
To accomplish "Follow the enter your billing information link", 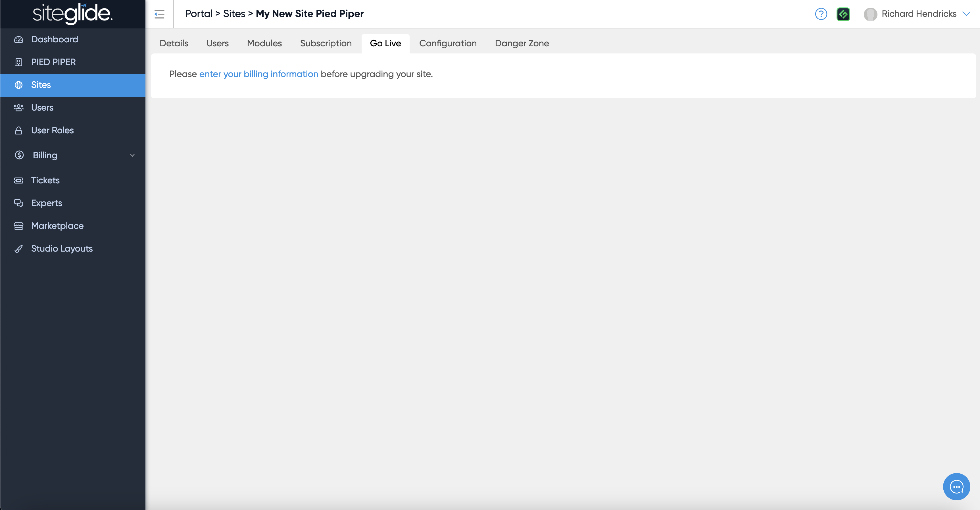I will click(x=259, y=74).
